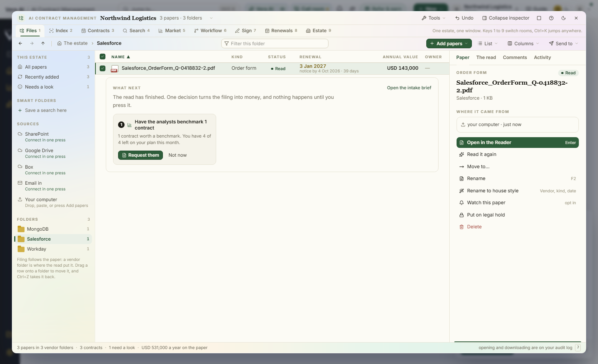The height and width of the screenshot is (364, 598).
Task: Open the List view dropdown
Action: [488, 44]
